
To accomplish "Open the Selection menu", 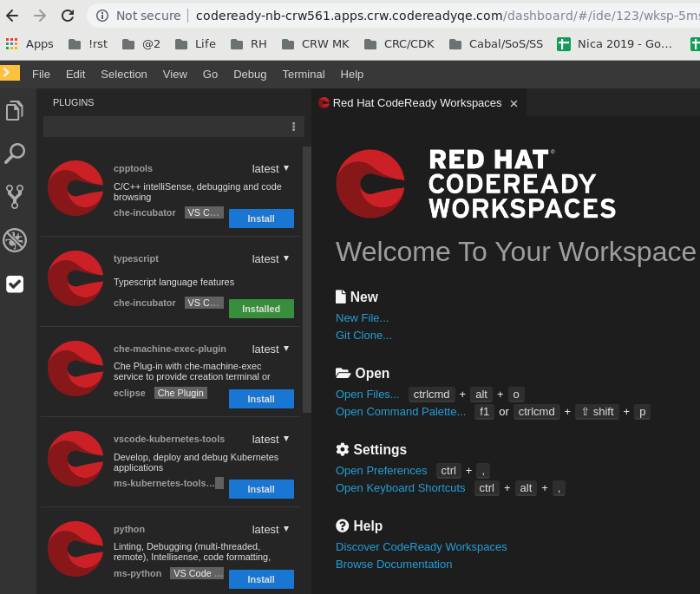I will (124, 75).
